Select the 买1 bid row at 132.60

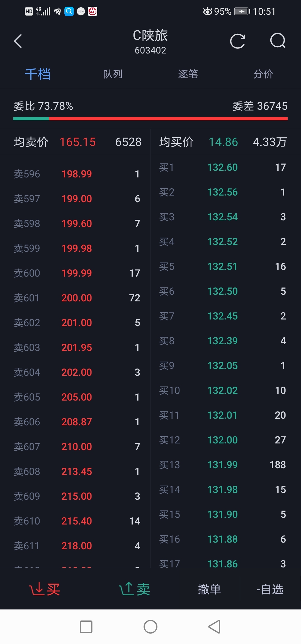[x=222, y=167]
